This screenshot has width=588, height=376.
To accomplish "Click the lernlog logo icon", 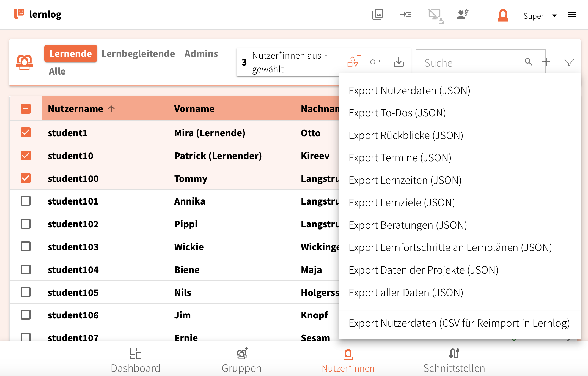I will coord(19,13).
